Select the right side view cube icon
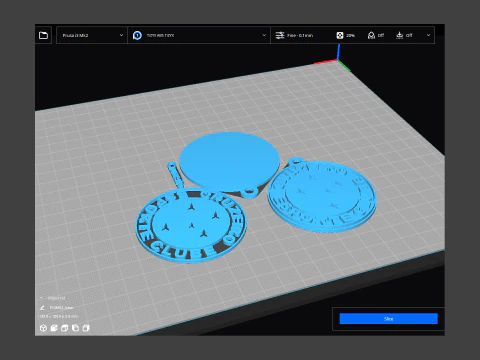Viewport: 480px width, 360px height. point(86,328)
